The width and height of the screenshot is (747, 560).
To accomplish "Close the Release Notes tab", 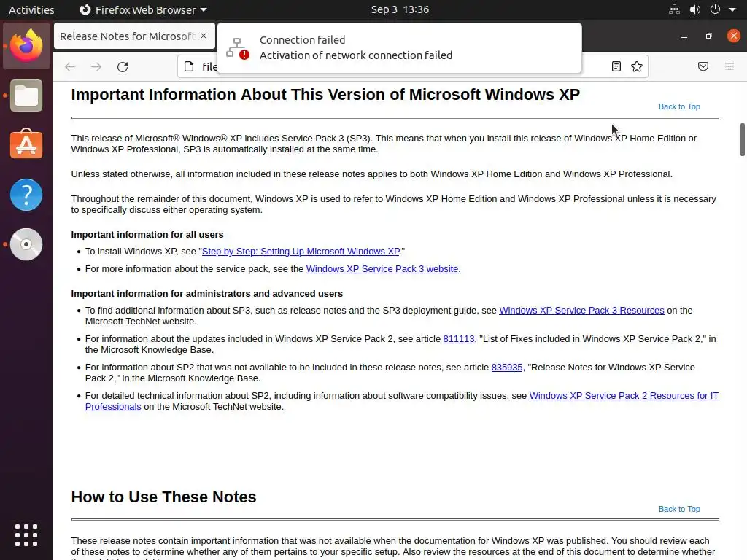I will 204,36.
